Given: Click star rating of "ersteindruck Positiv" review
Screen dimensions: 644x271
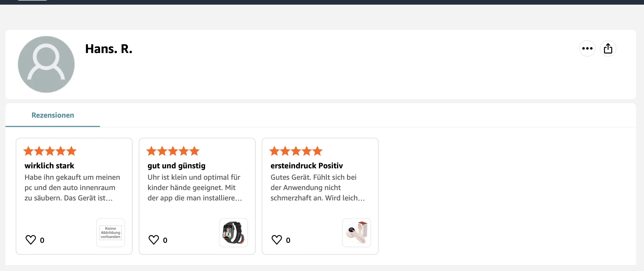Looking at the screenshot, I should pyautogui.click(x=296, y=151).
